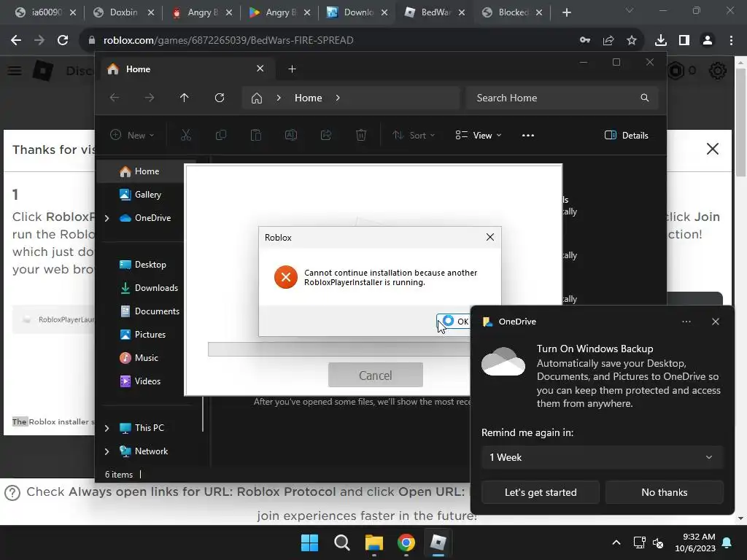
Task: Expand the This PC tree node
Action: tap(107, 427)
